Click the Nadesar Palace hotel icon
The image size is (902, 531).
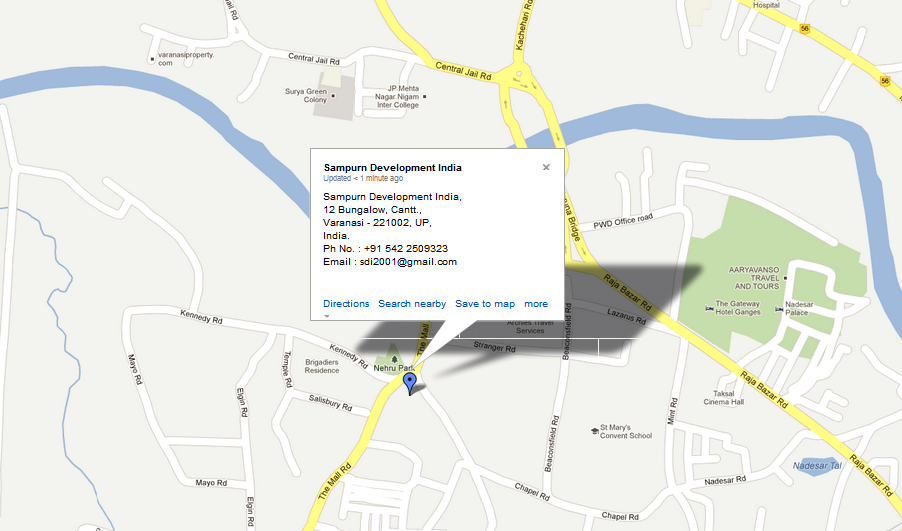coord(779,309)
